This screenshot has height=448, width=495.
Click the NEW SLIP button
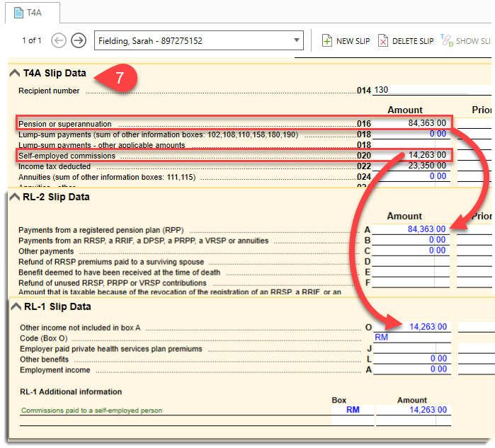[346, 41]
